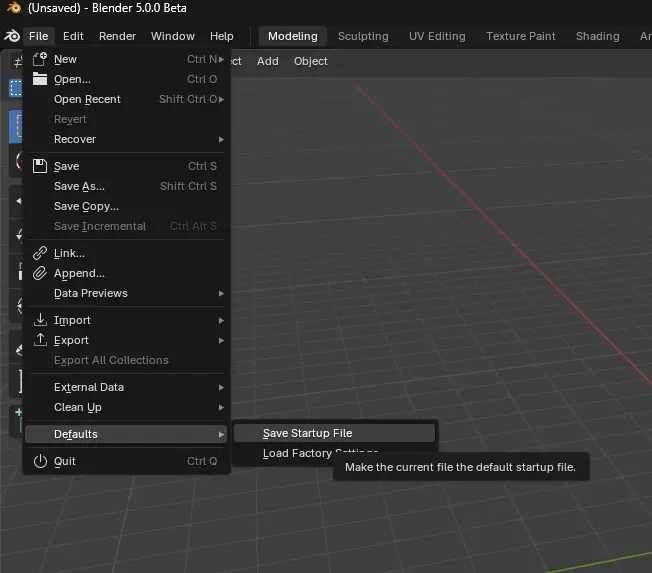The image size is (652, 573).
Task: Open the Object menu in viewport header
Action: tap(310, 61)
